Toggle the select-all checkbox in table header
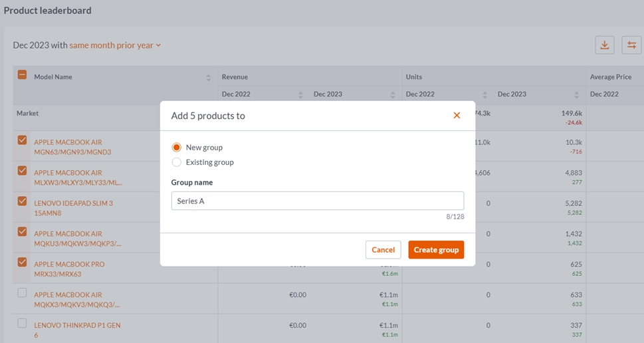The width and height of the screenshot is (644, 343). coord(22,74)
